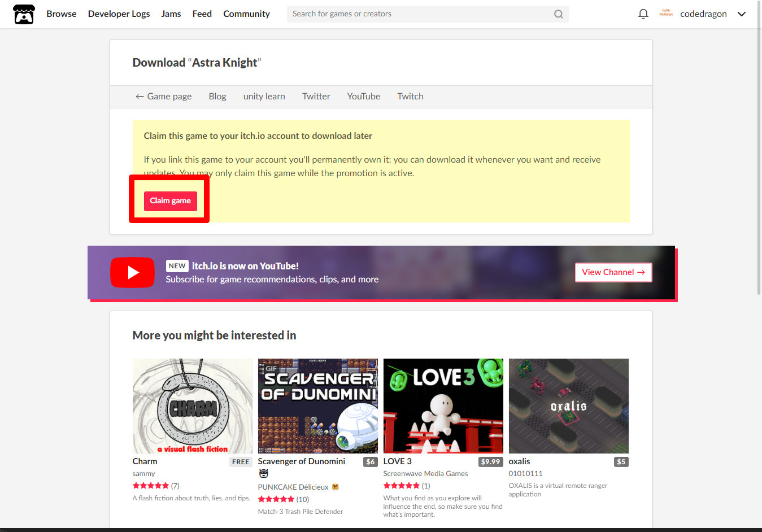Click the "More you might be interested in" heading

point(214,335)
